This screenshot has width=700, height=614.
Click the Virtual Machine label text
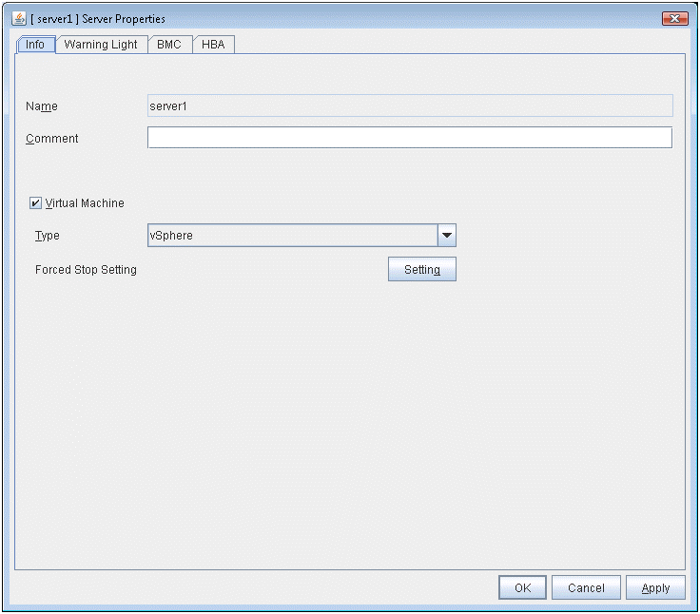click(85, 203)
